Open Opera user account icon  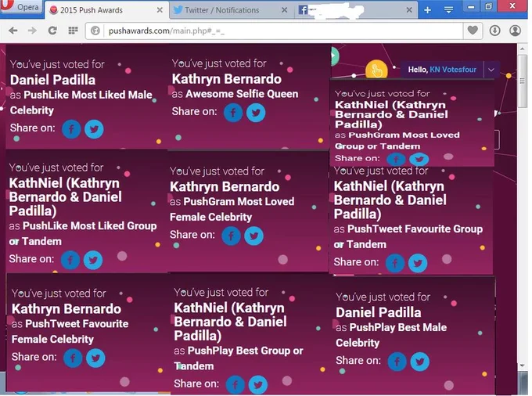pyautogui.click(x=515, y=31)
